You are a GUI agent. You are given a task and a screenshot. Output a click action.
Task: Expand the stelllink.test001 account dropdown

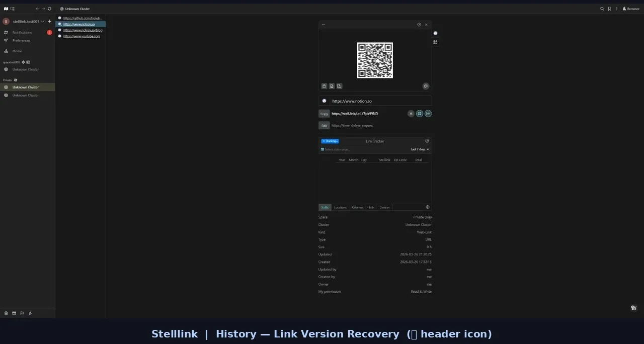(x=43, y=22)
